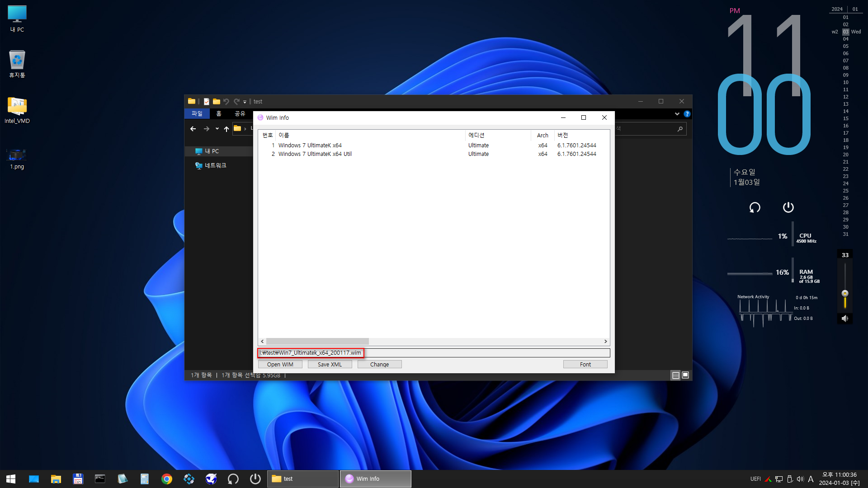
Task: Open the 파일 tab in Explorer
Action: [197, 113]
